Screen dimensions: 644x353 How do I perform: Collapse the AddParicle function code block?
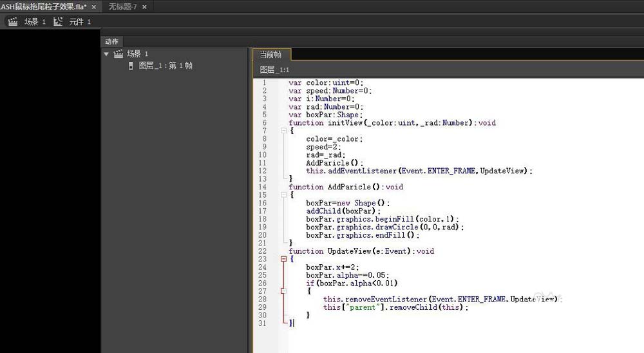tap(283, 195)
